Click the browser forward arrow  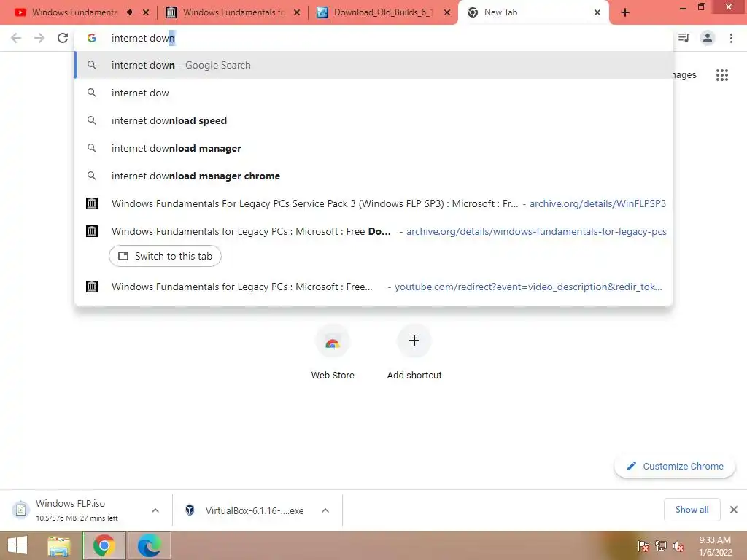tap(39, 38)
